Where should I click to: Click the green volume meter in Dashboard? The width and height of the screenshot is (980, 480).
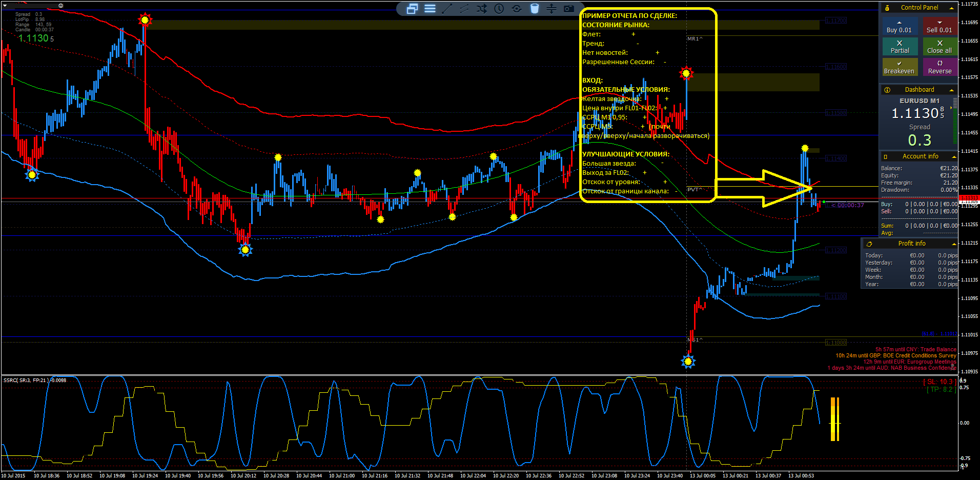(955, 121)
